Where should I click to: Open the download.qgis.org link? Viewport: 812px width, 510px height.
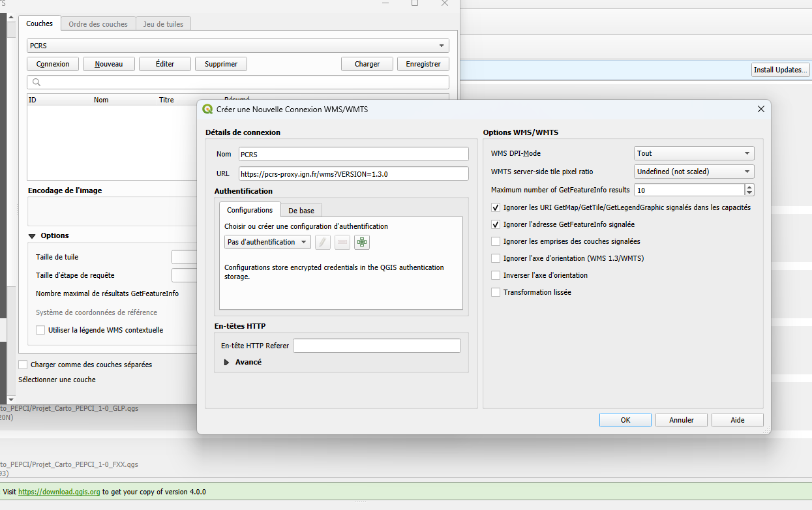[59, 492]
